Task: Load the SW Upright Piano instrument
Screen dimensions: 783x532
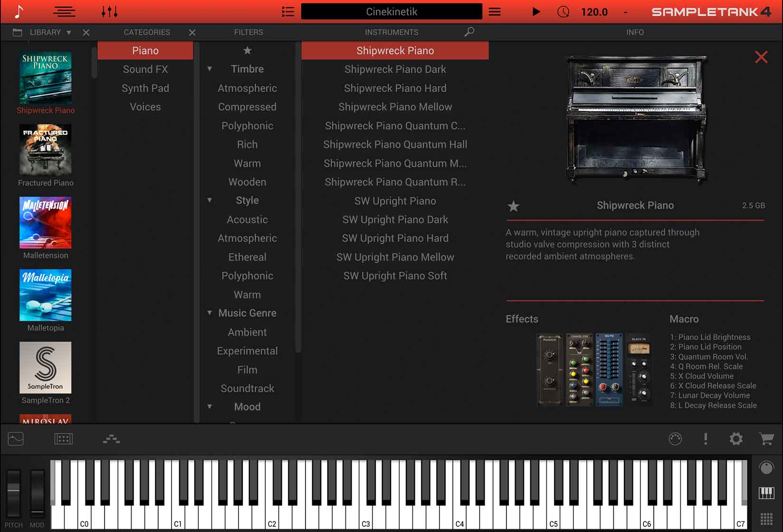Action: click(395, 201)
